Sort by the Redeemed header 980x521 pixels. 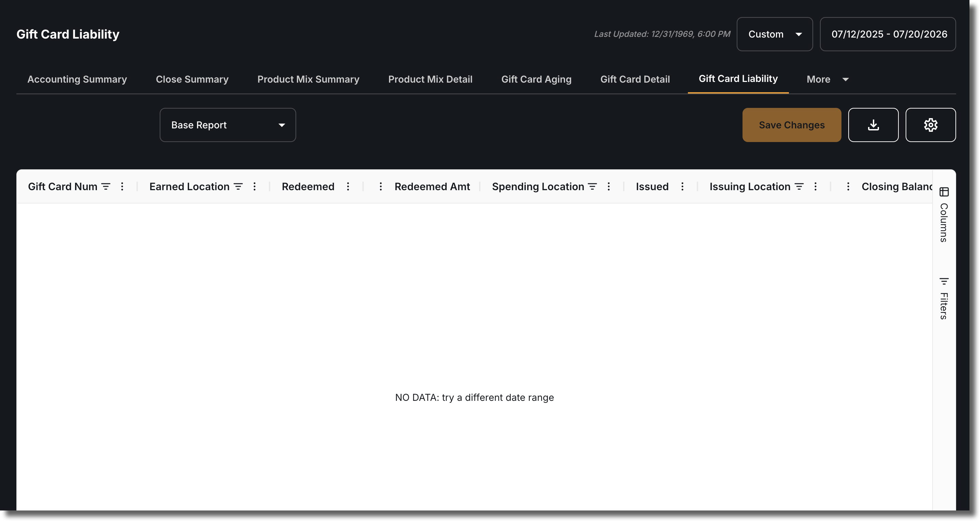click(308, 186)
